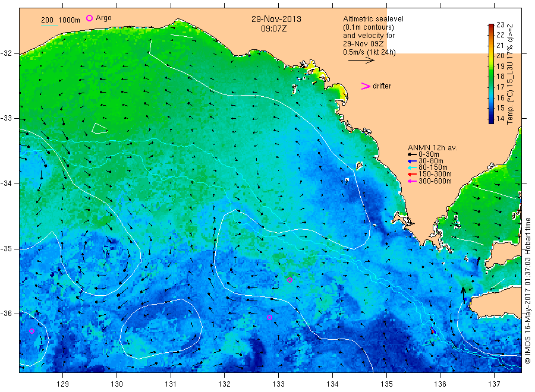Click the 131 longitude axis label
535x392 pixels.
[x=171, y=384]
